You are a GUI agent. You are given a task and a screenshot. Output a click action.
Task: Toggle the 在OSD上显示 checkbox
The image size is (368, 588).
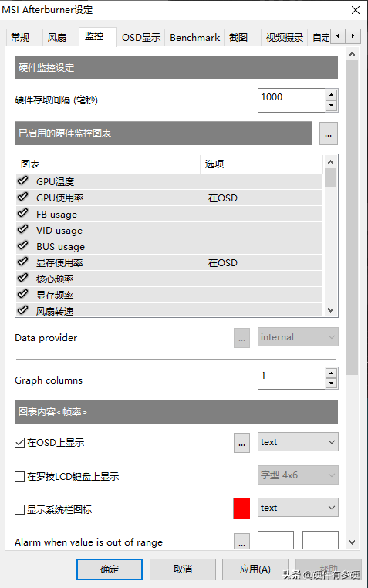(x=19, y=443)
